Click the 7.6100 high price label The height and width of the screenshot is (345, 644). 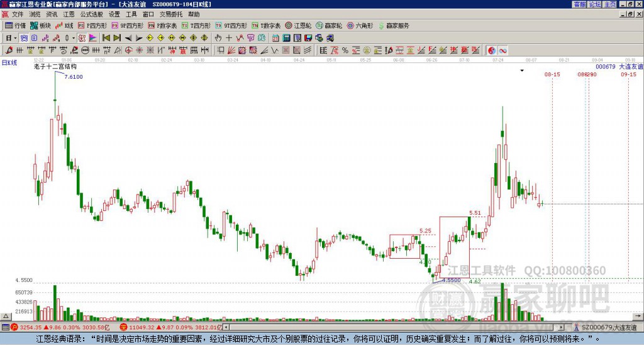click(74, 76)
